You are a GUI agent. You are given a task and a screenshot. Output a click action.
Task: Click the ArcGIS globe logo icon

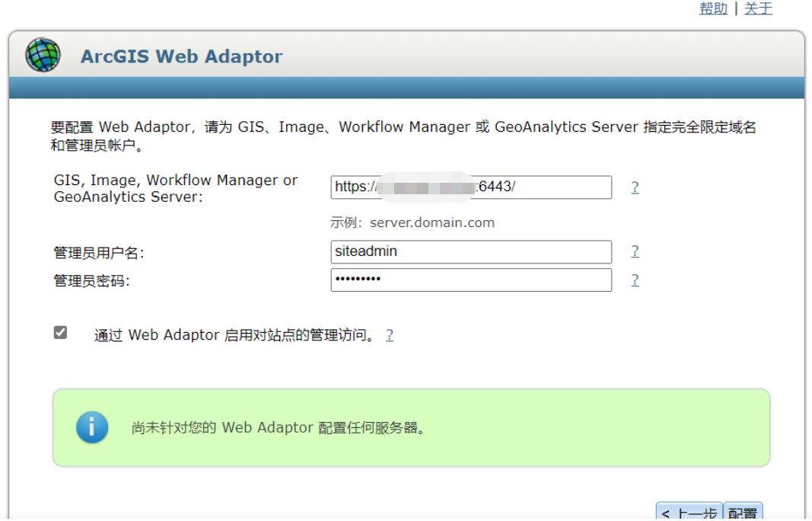point(43,54)
